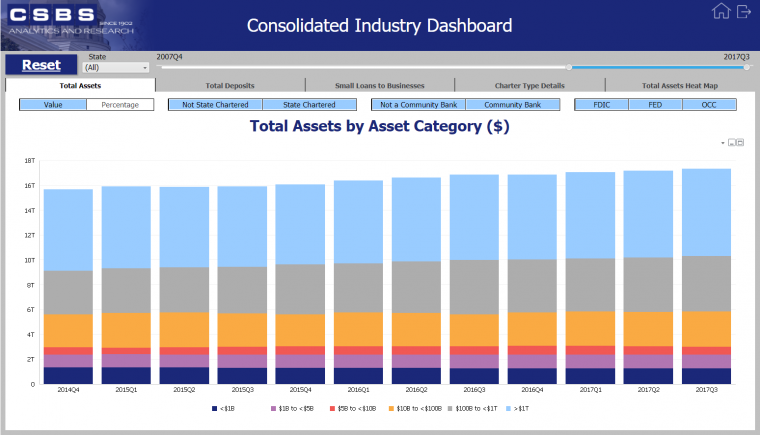Click the $10B to <$100B legend swatch

pos(391,409)
